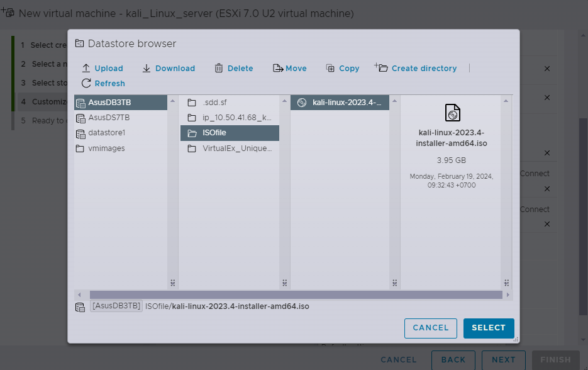Click the files column resize grip
588x370 pixels.
394,283
